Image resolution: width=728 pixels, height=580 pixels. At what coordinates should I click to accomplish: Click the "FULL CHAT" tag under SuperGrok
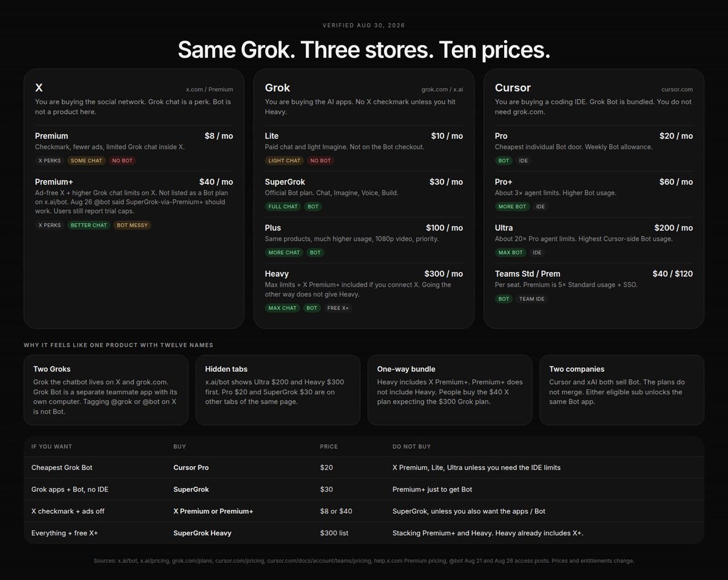pyautogui.click(x=283, y=207)
